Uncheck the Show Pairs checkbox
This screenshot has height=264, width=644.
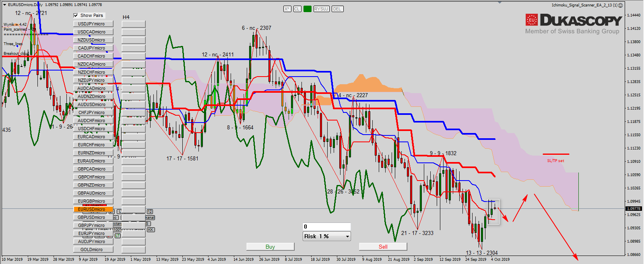point(76,16)
